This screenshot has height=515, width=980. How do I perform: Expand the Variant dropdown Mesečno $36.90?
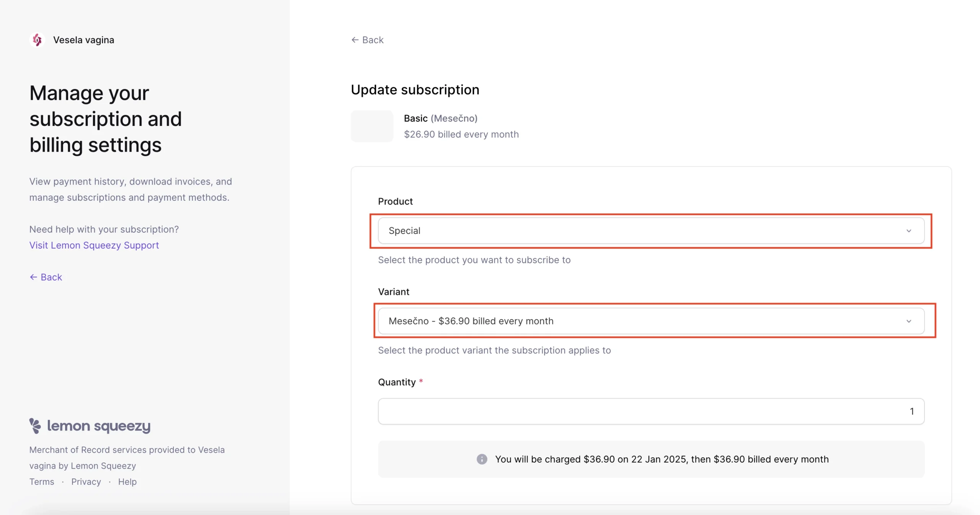651,321
